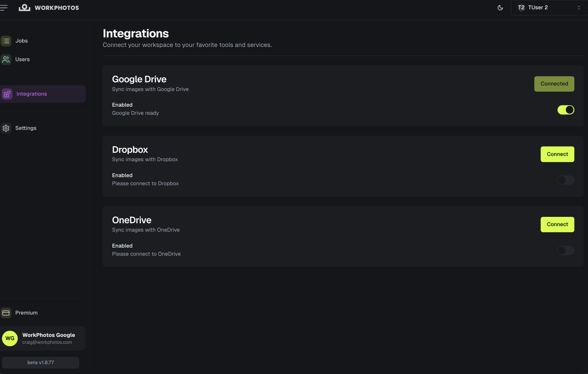This screenshot has width=588, height=374.
Task: Click Enabled label under Google Drive
Action: click(x=122, y=105)
